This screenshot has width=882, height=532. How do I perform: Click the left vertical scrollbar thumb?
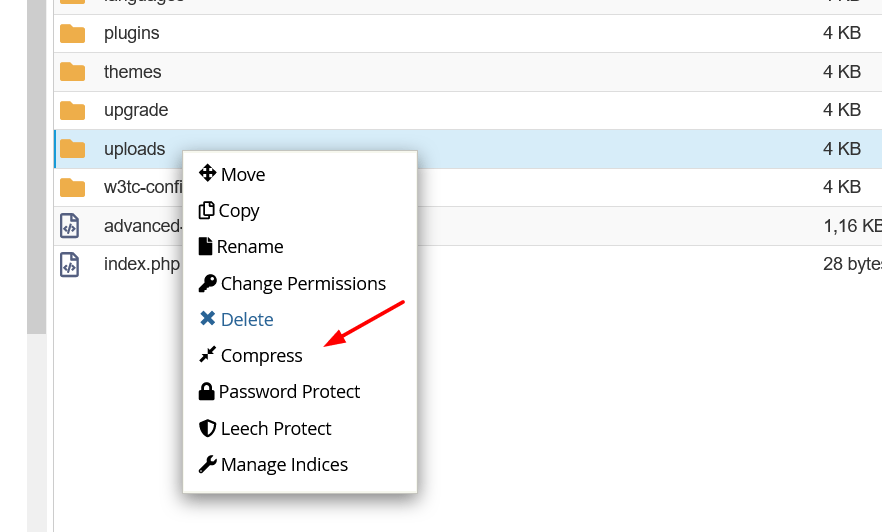pyautogui.click(x=37, y=167)
